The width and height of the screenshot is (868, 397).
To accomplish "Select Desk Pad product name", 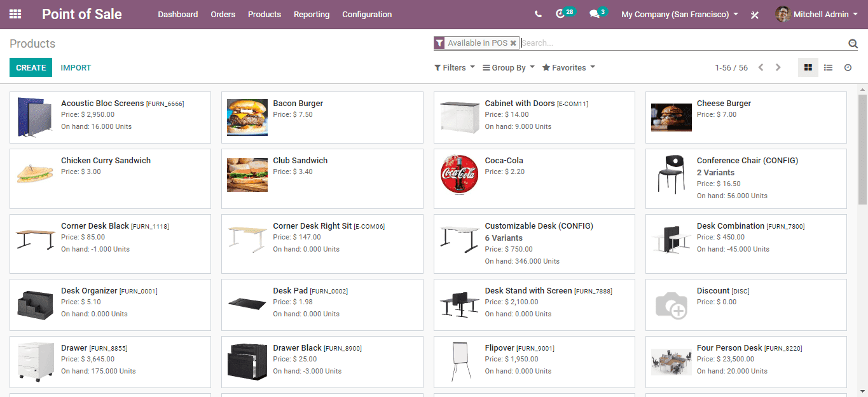I will 290,291.
